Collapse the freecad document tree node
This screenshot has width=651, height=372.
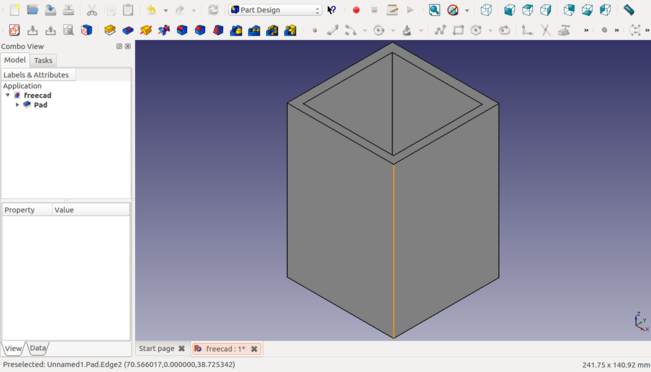[x=7, y=95]
